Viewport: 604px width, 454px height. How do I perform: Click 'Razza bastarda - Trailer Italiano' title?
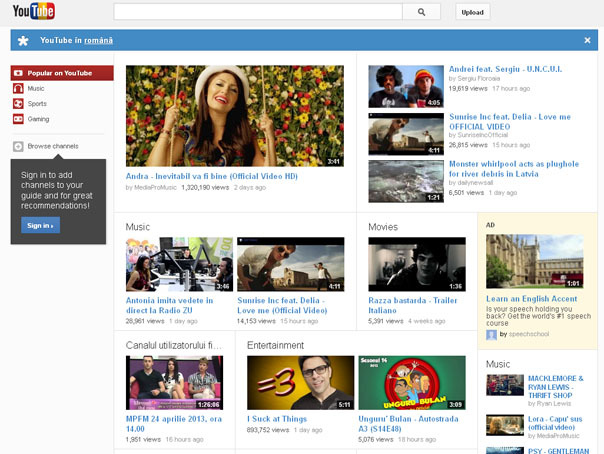pos(413,305)
